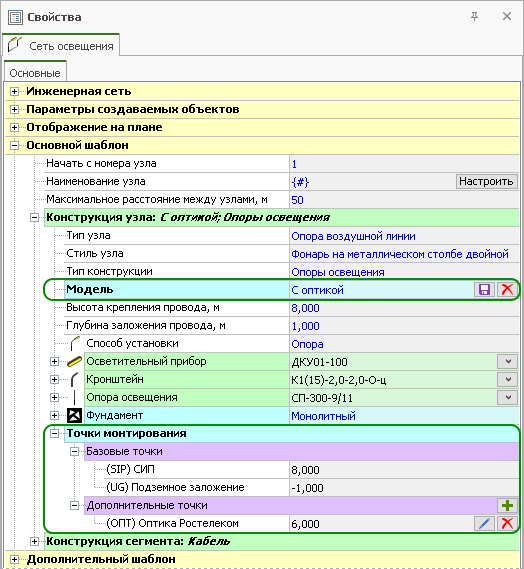Pin the Свойства panel
Screen dimensions: 524x569
point(474,16)
